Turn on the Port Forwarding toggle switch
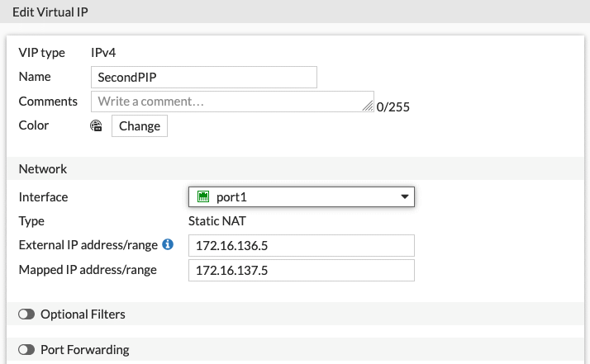The height and width of the screenshot is (364, 590). click(x=26, y=350)
